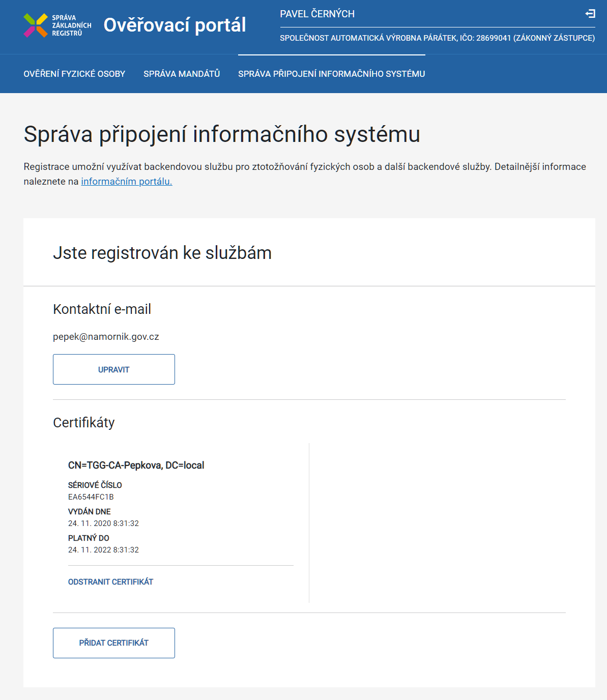Open the Ověření fyzické osoby tab
The image size is (607, 700).
tap(74, 74)
